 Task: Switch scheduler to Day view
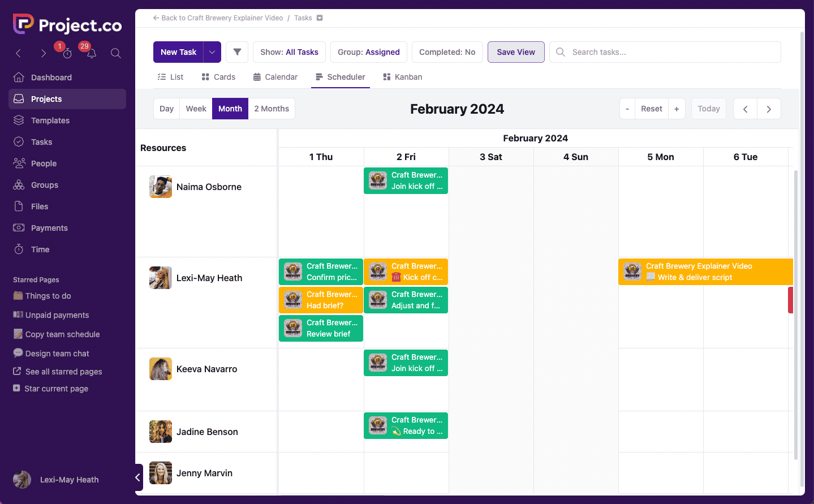pyautogui.click(x=166, y=108)
